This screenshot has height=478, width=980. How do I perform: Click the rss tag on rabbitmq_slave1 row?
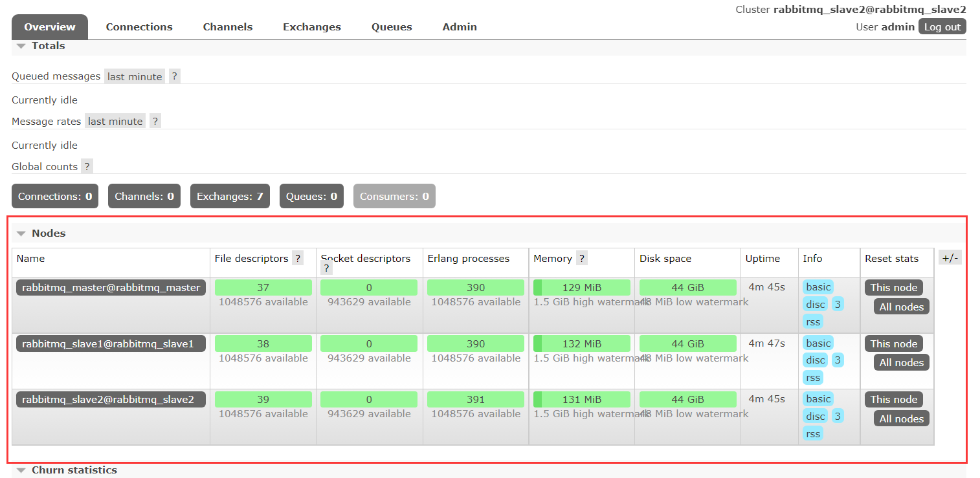point(813,377)
